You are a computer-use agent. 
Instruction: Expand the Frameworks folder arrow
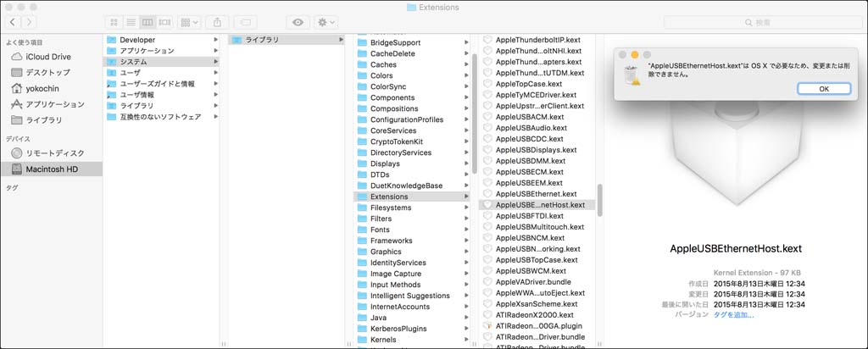pos(467,241)
